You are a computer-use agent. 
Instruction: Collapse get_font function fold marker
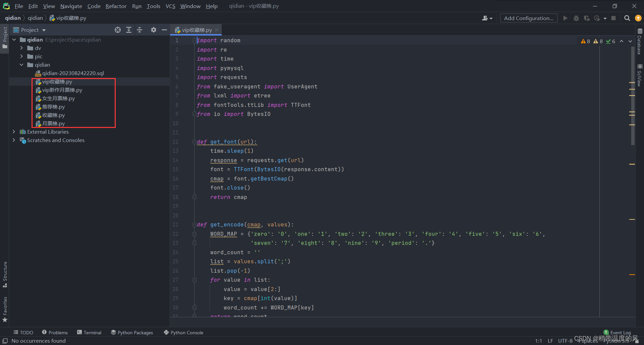pos(194,142)
